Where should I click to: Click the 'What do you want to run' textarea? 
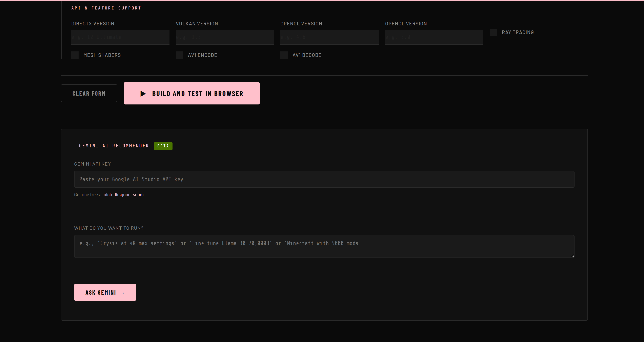(324, 246)
